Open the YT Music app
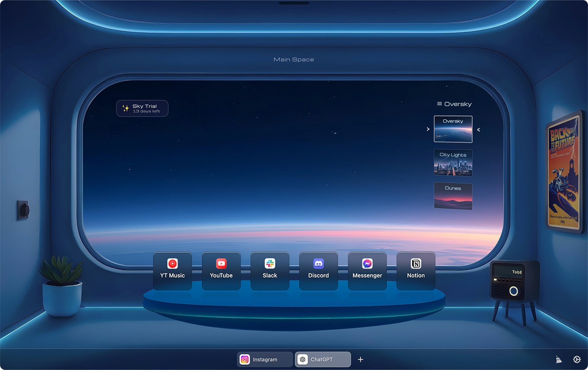Image resolution: width=588 pixels, height=370 pixels. click(x=172, y=271)
